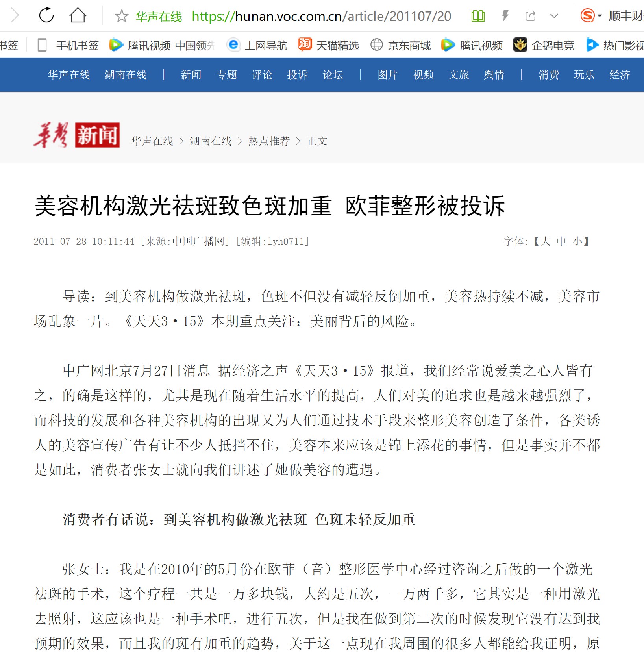Click the 上网导航 IE icon

tap(233, 44)
